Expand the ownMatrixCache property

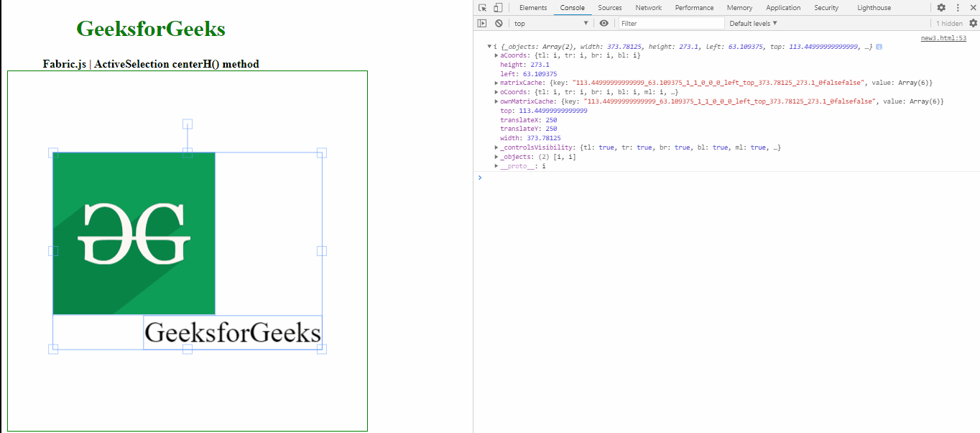[x=496, y=101]
